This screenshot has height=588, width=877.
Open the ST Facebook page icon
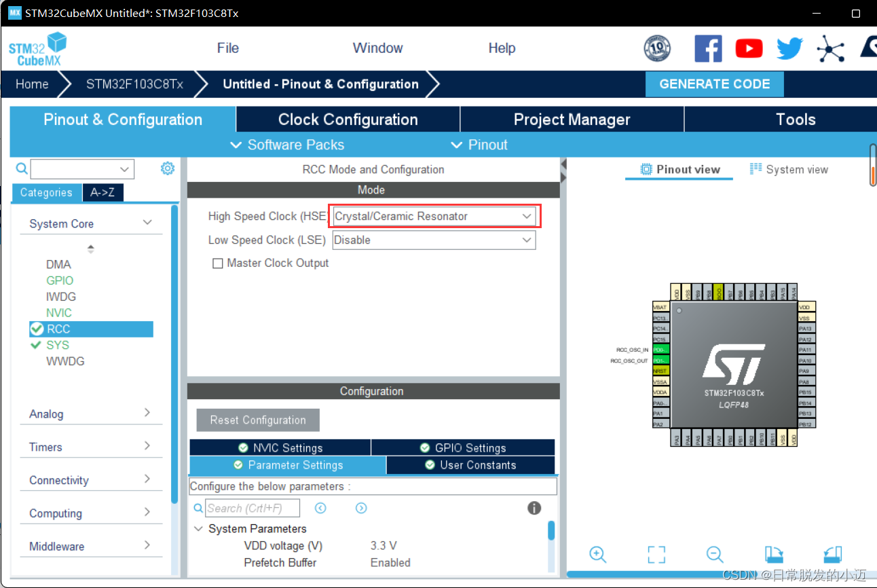pyautogui.click(x=708, y=48)
